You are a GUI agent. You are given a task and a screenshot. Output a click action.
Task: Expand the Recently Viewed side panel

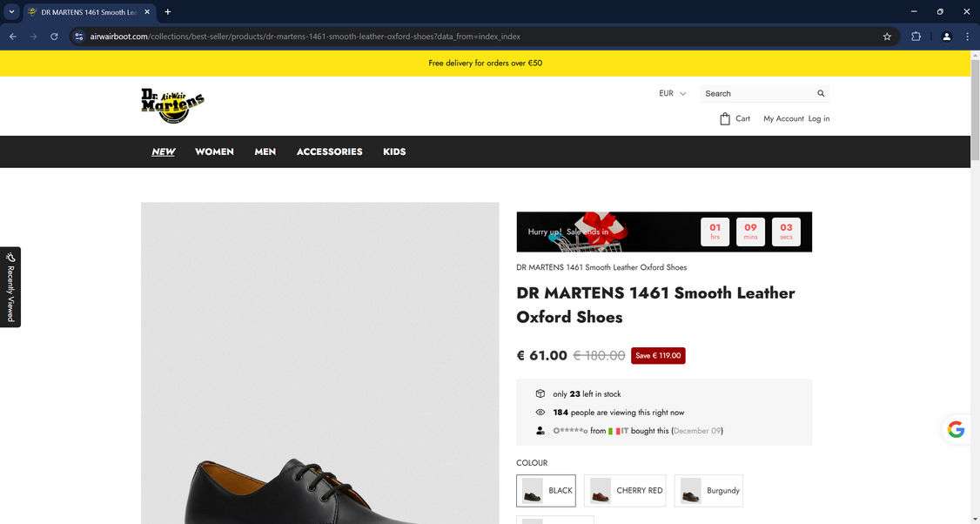click(x=10, y=287)
